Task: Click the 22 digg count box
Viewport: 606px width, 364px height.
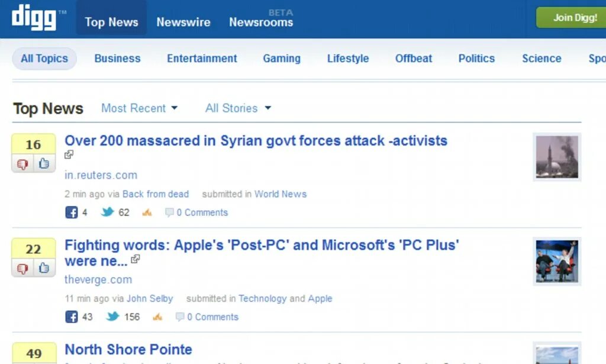Action: tap(34, 249)
